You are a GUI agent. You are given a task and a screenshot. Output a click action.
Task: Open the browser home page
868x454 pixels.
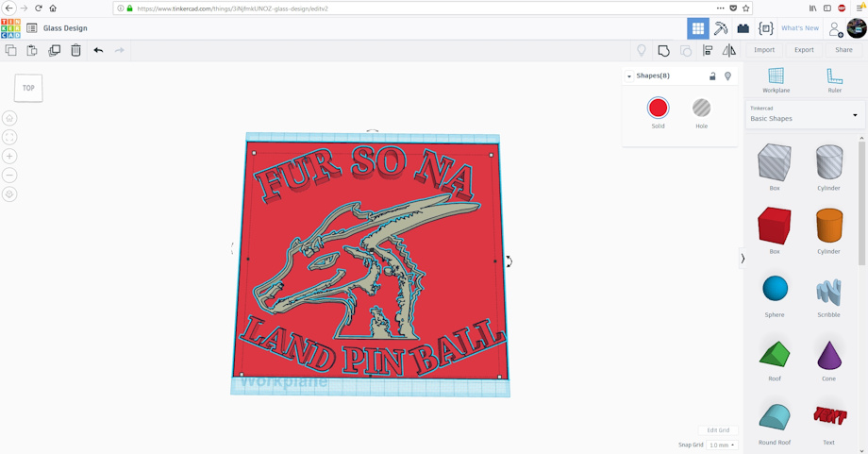click(53, 8)
